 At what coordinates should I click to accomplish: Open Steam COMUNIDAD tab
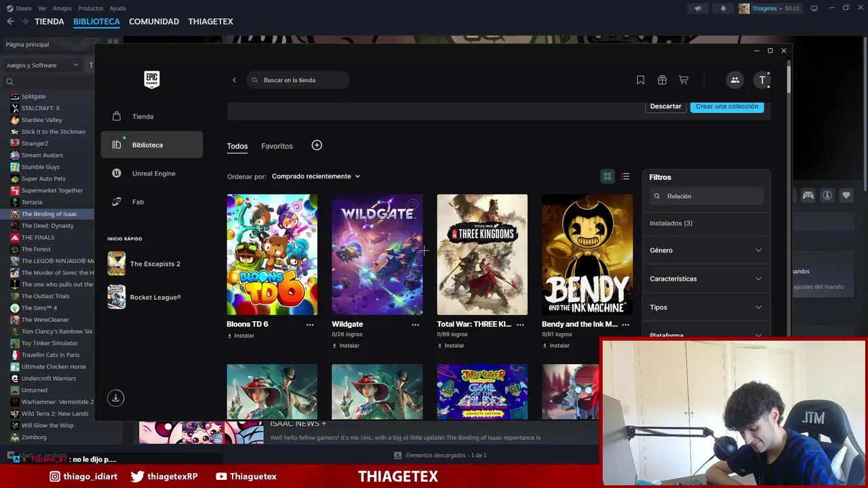(x=154, y=22)
